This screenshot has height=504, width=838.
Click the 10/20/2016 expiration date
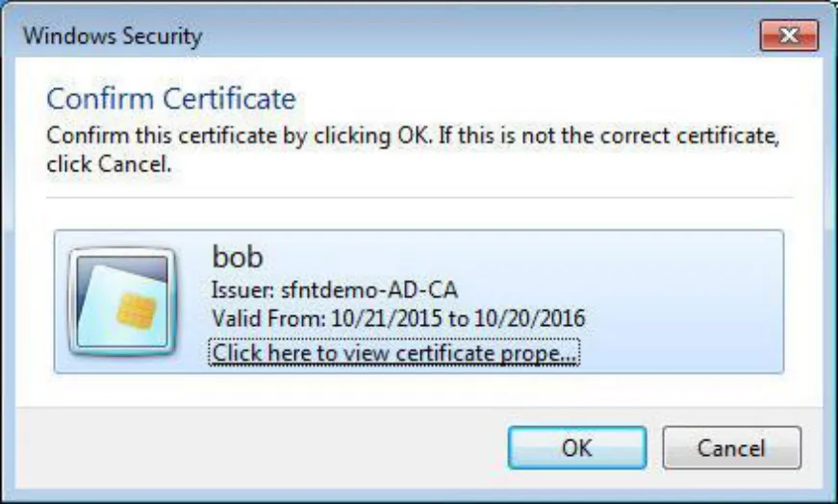click(529, 318)
